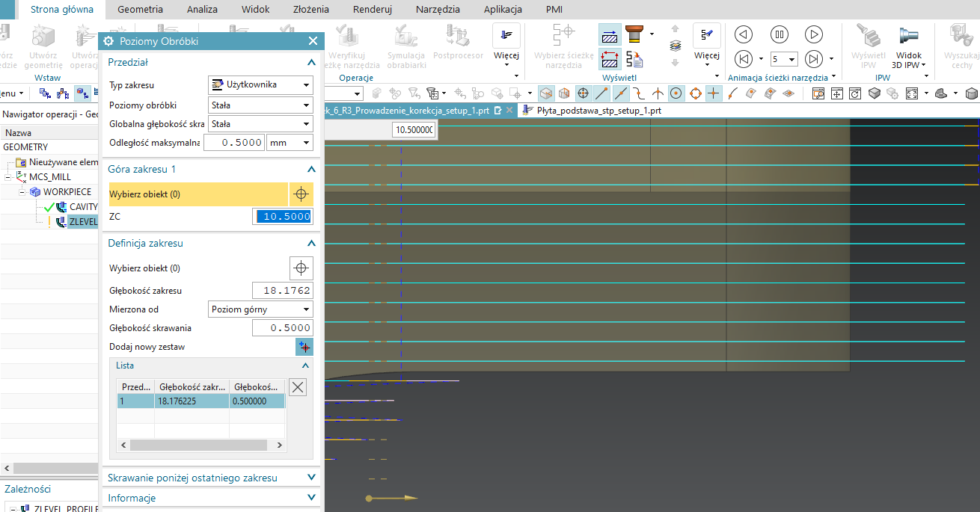Pause the tool path animation
This screenshot has width=980, height=512.
779,34
